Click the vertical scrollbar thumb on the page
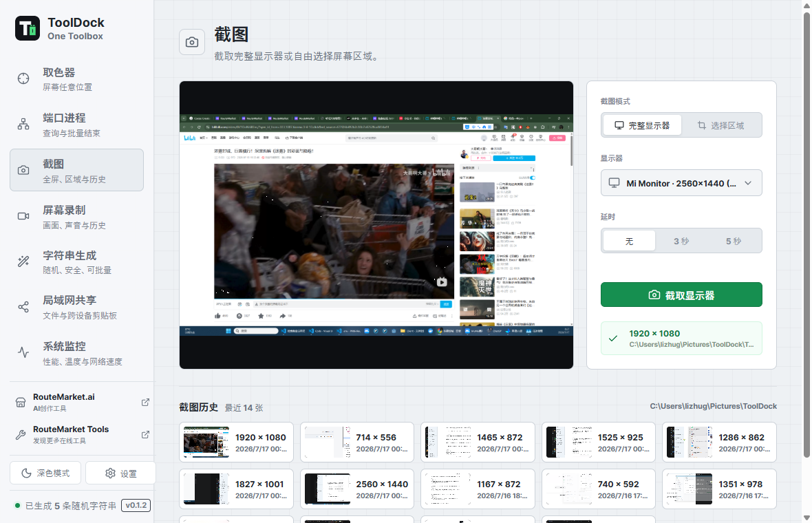The height and width of the screenshot is (523, 812). pyautogui.click(x=806, y=235)
